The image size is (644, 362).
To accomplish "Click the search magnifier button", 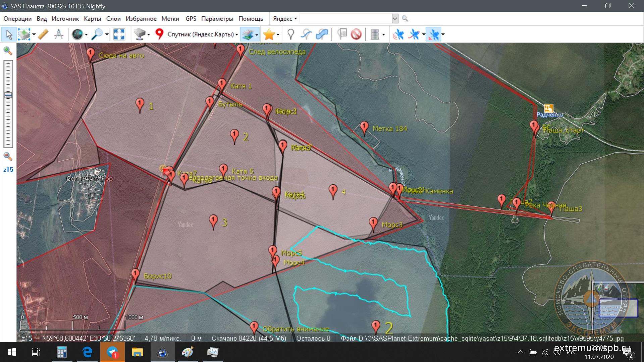I will pyautogui.click(x=405, y=19).
